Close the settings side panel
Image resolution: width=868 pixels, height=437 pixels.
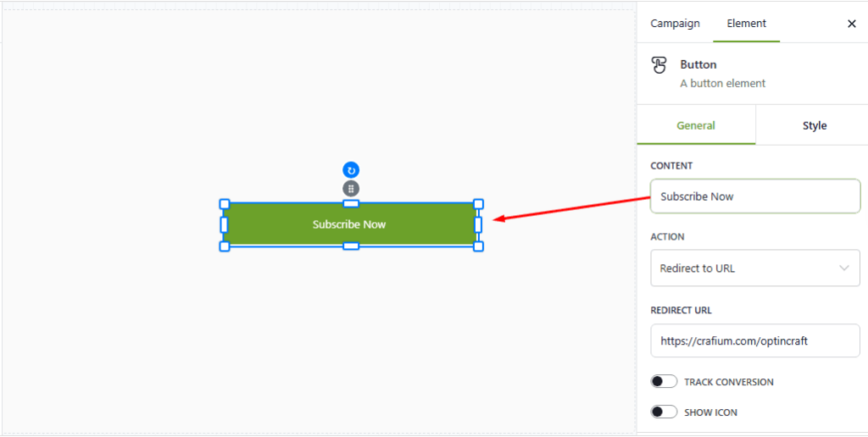pyautogui.click(x=852, y=24)
